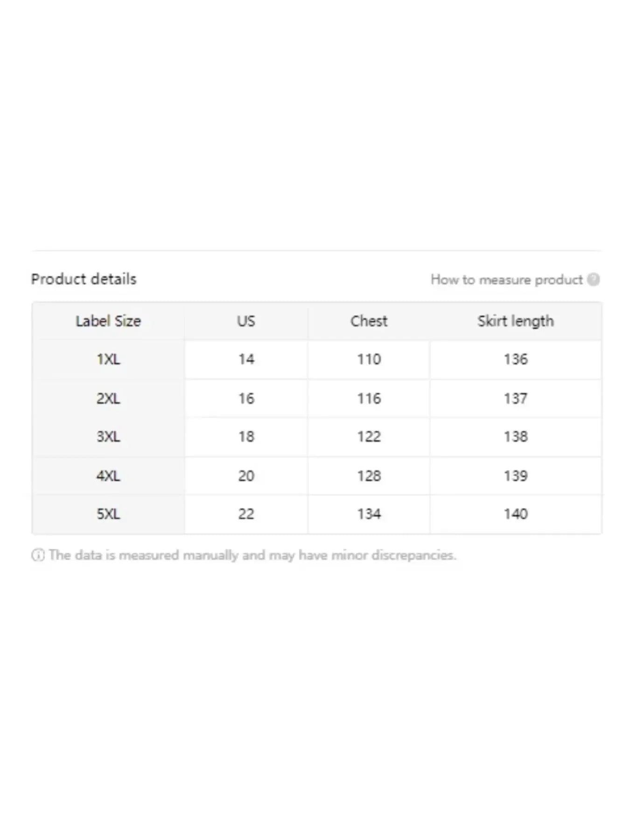
Task: Click the skirt length 140 cell
Action: coord(516,514)
